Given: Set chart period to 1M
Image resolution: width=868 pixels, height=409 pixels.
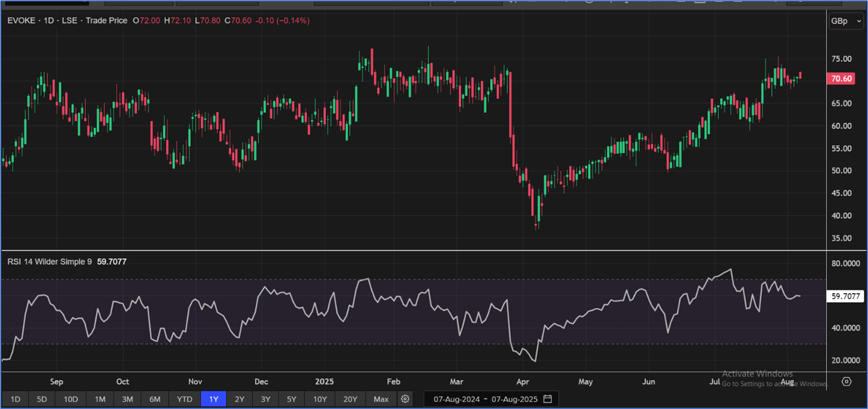Looking at the screenshot, I should tap(100, 399).
